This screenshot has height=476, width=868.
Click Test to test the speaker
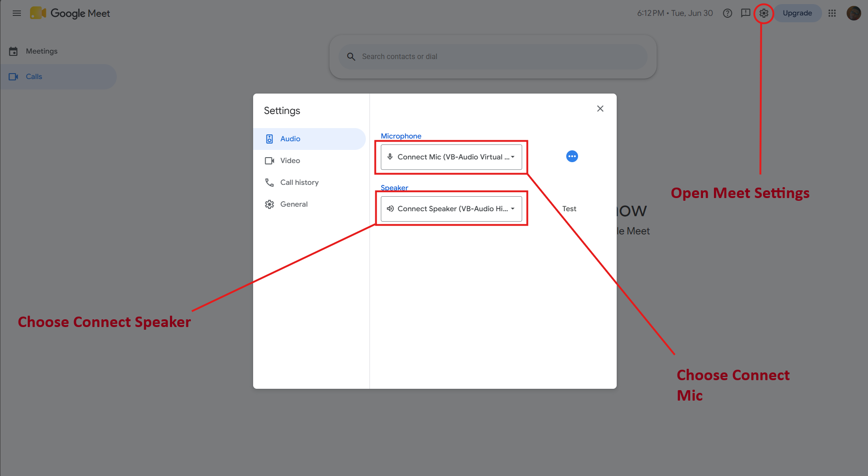(x=569, y=209)
